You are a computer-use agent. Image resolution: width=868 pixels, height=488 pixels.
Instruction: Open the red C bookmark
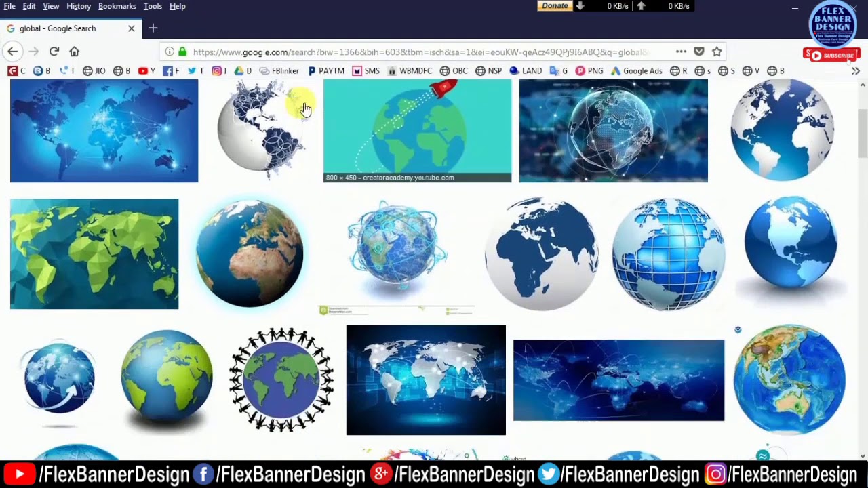17,70
